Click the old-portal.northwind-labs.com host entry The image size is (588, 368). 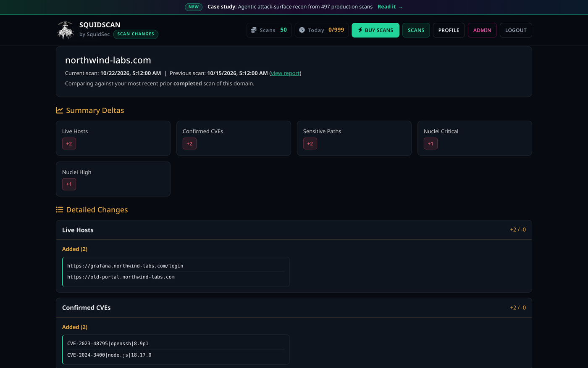pyautogui.click(x=121, y=277)
